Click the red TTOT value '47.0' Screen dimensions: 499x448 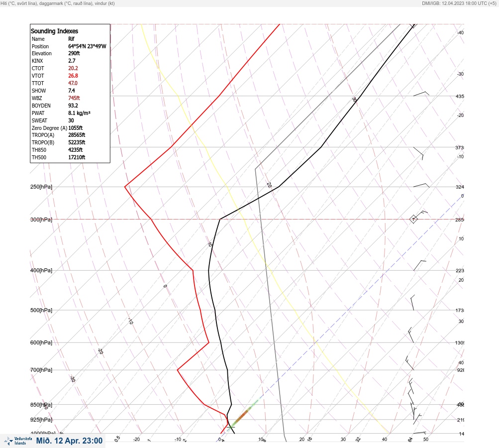click(73, 83)
